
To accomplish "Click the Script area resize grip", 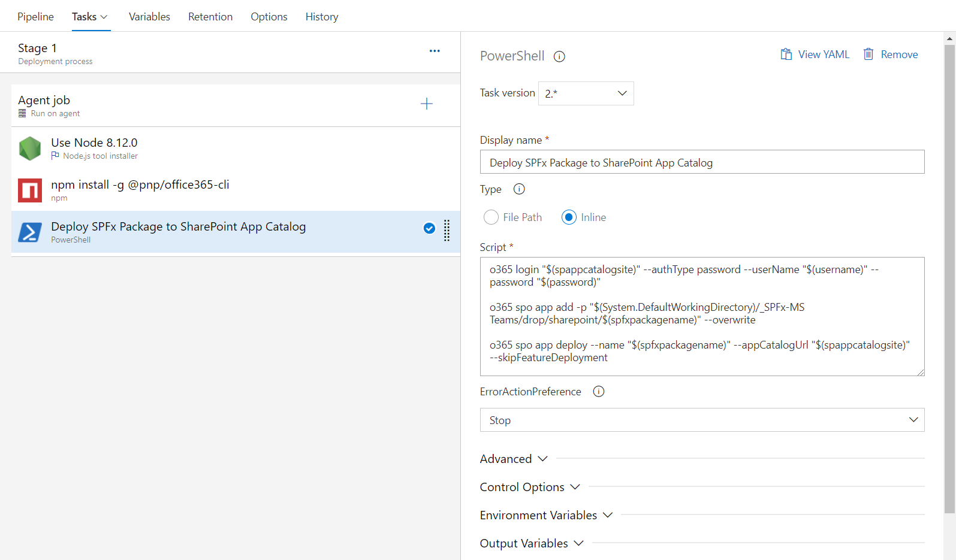I will coord(920,372).
